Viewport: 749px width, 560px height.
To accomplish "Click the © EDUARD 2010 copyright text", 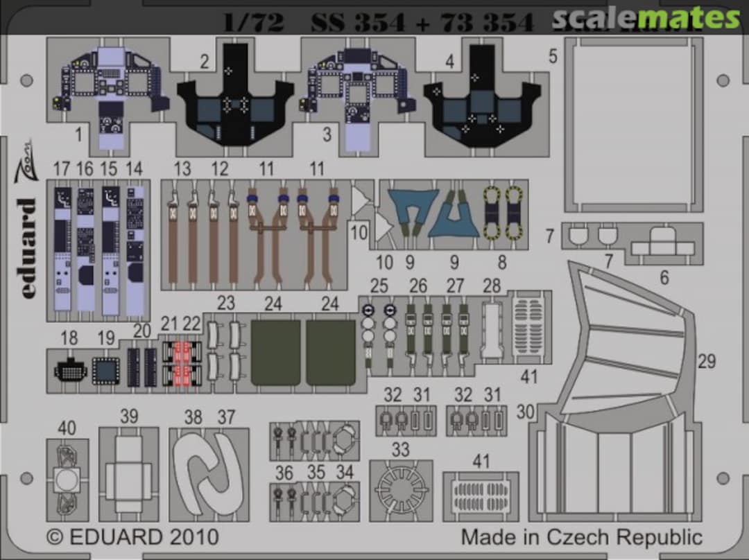I will pyautogui.click(x=133, y=537).
